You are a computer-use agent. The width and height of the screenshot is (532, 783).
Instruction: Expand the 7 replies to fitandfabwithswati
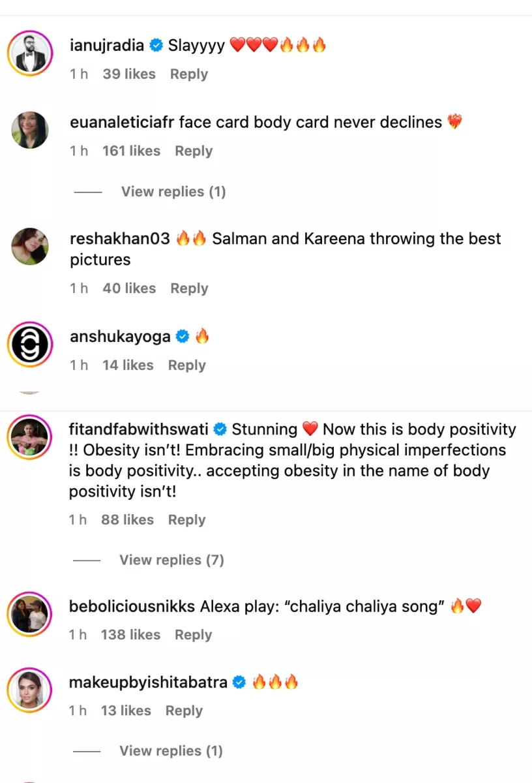tap(171, 560)
